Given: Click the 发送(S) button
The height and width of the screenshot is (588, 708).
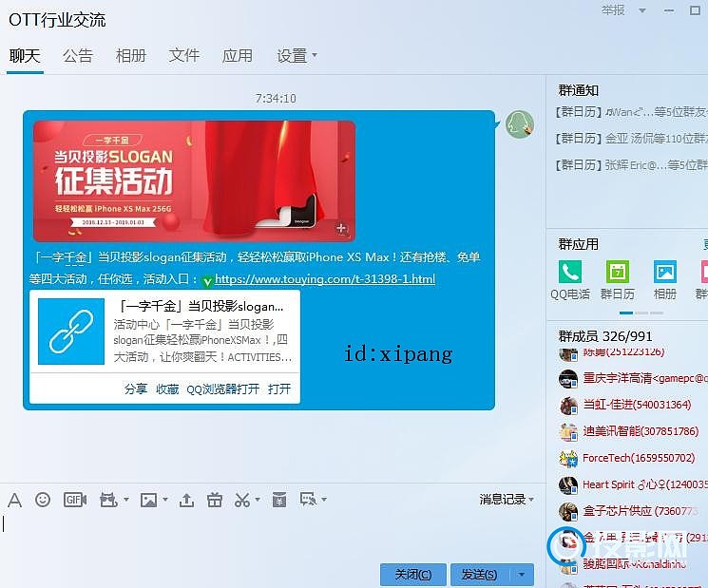Looking at the screenshot, I should 481,575.
